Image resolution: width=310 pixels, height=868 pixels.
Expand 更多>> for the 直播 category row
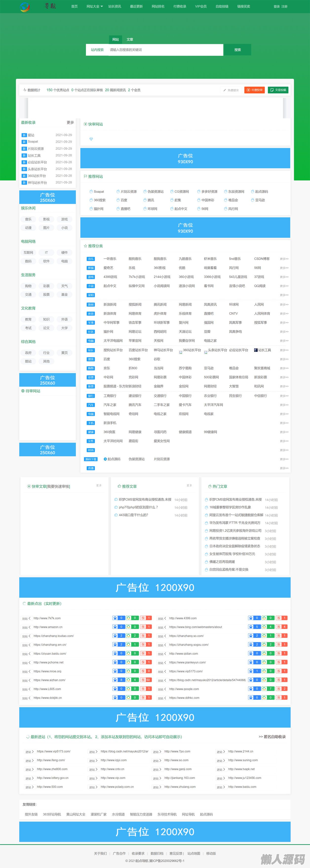[x=284, y=468]
